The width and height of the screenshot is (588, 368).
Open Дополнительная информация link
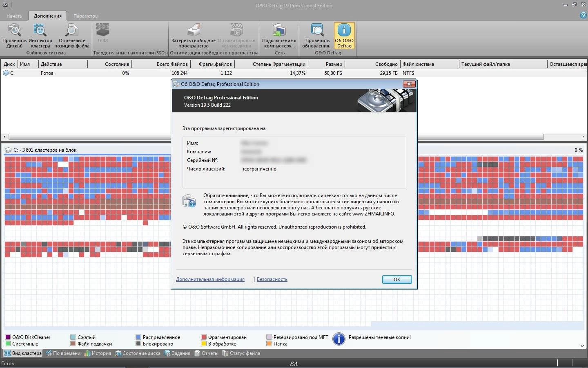tap(210, 279)
